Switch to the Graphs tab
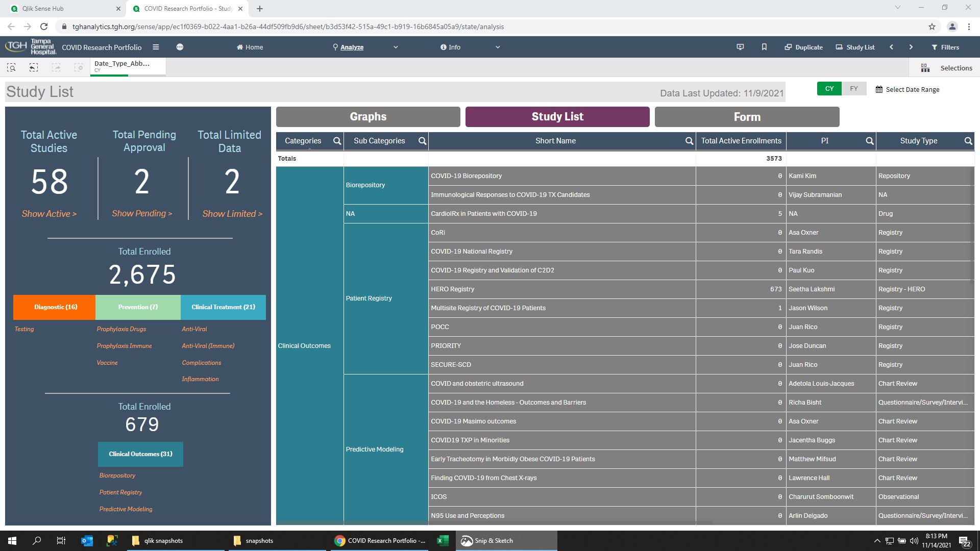 [x=367, y=116]
